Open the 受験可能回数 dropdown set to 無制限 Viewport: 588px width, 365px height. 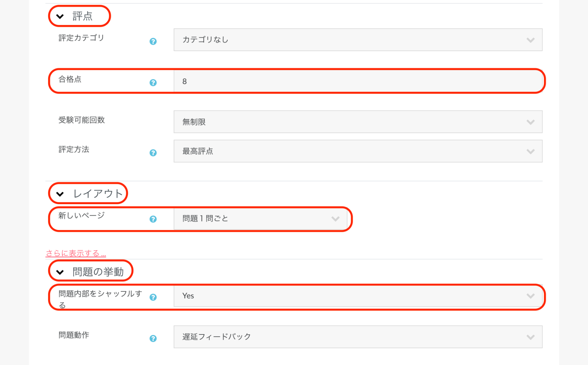click(x=358, y=122)
